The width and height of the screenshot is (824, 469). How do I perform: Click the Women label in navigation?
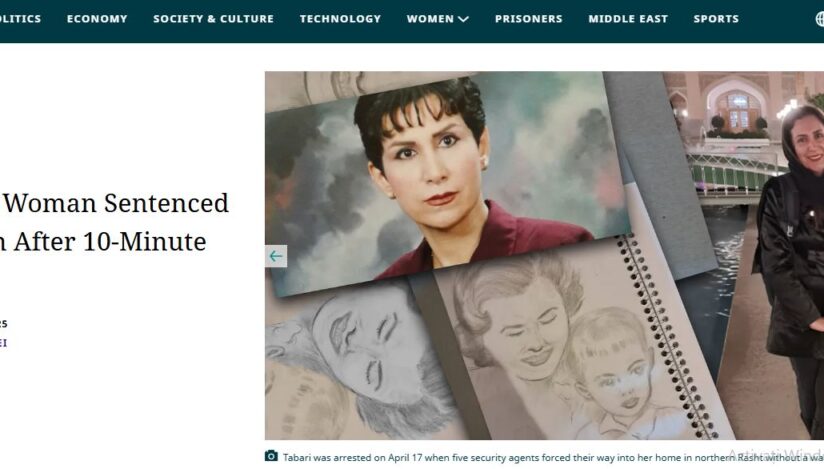coord(430,19)
